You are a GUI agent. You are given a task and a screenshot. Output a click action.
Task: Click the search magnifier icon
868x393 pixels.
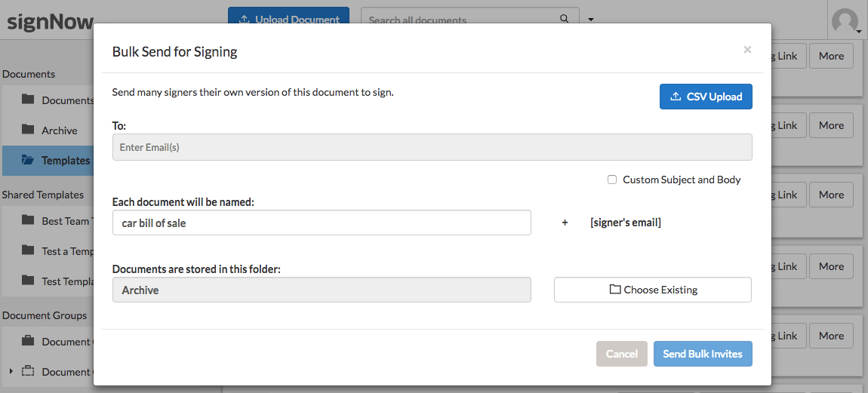[x=564, y=18]
